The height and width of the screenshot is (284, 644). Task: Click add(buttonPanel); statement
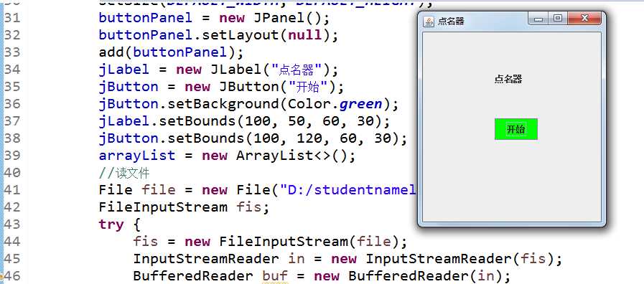[x=171, y=52]
